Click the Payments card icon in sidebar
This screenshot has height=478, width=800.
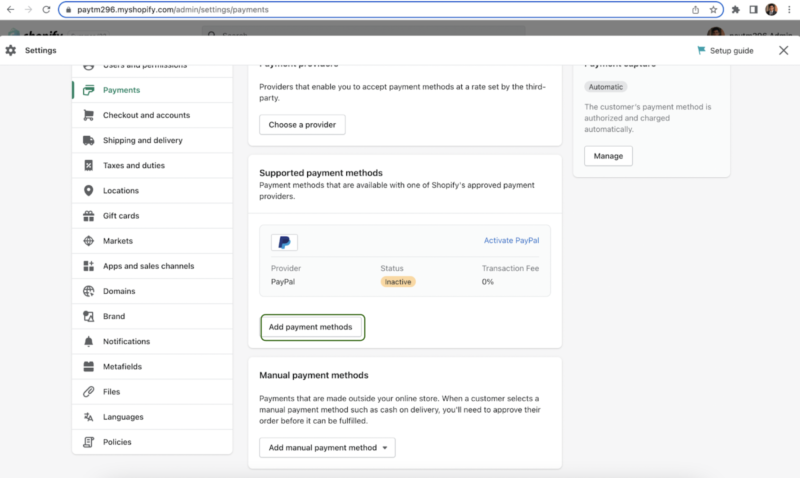pos(88,90)
